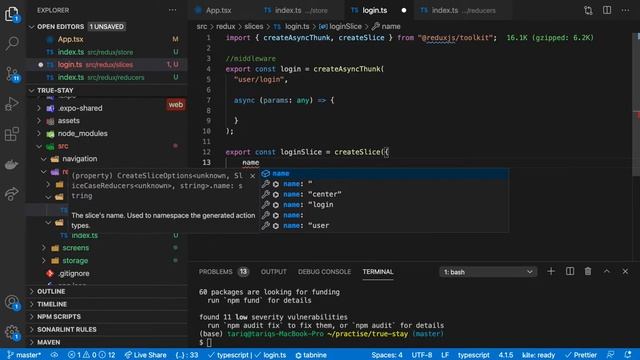Open the Output panel tab
640x360 pixels.
273,271
